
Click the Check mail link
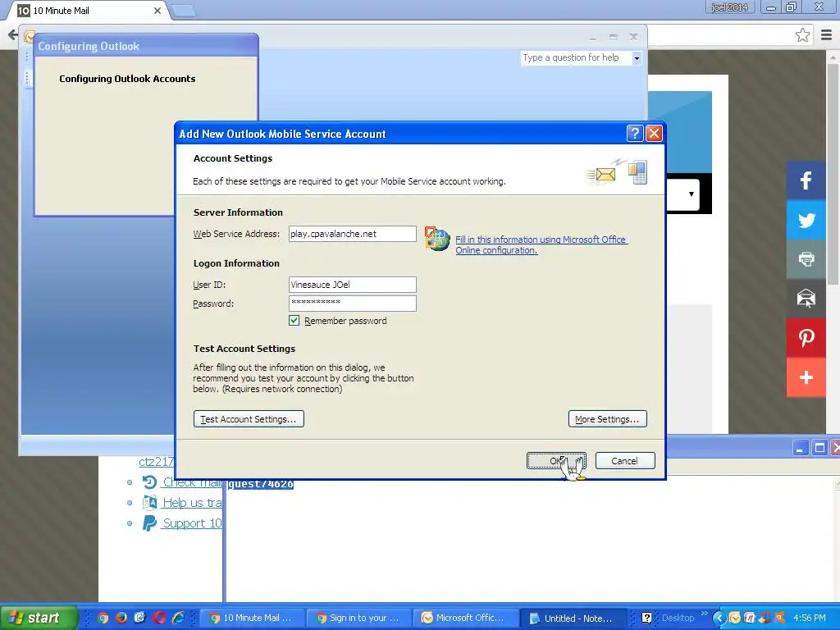click(192, 482)
